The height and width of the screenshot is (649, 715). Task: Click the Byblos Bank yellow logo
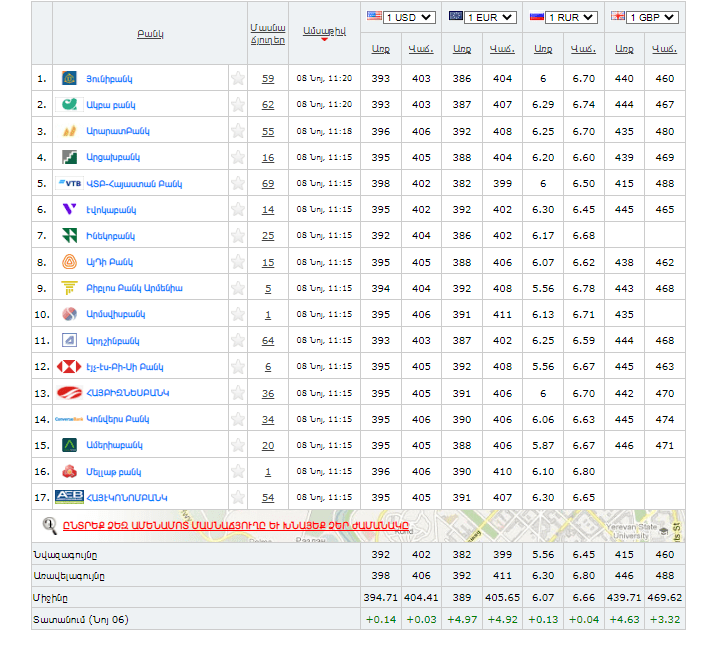69,288
